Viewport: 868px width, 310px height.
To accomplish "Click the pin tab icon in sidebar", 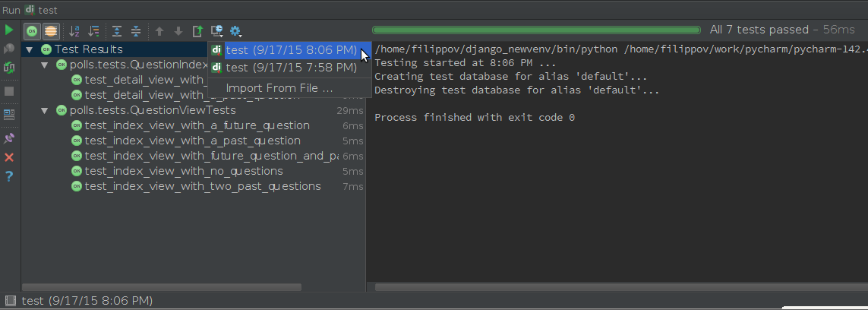I will click(x=9, y=138).
